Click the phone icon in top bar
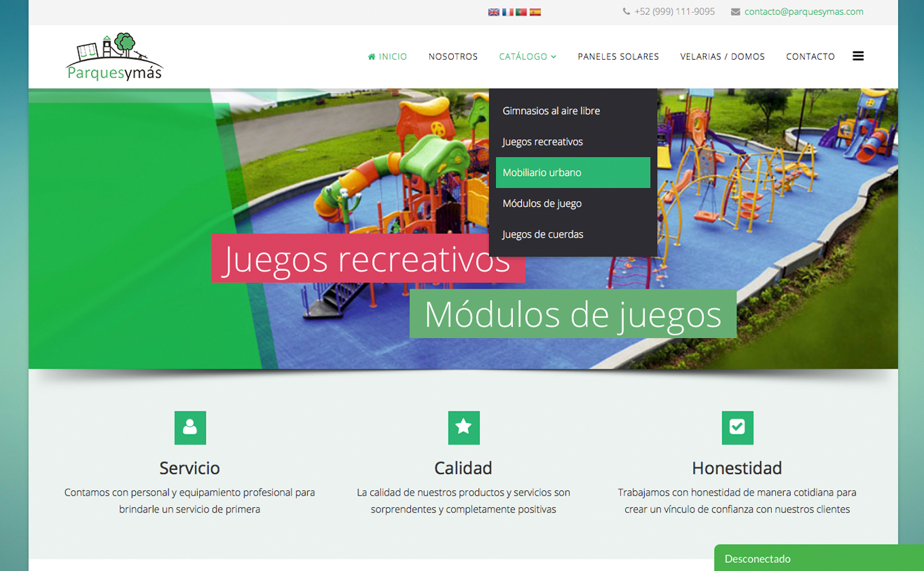Image resolution: width=924 pixels, height=571 pixels. point(626,12)
